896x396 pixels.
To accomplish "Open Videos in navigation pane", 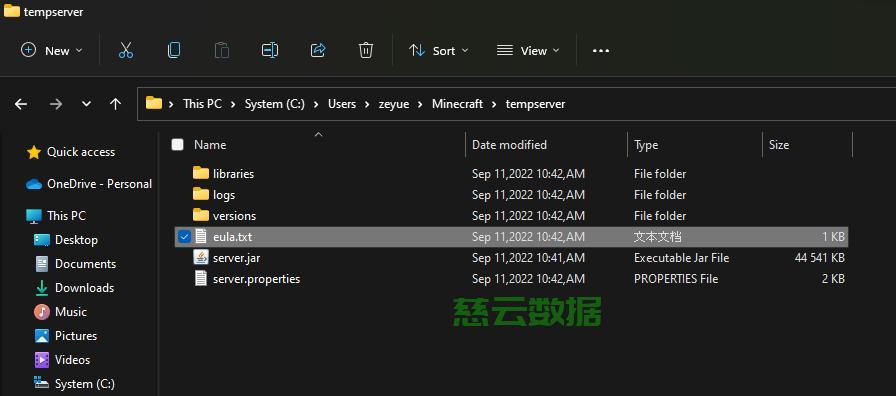I will coord(62,360).
